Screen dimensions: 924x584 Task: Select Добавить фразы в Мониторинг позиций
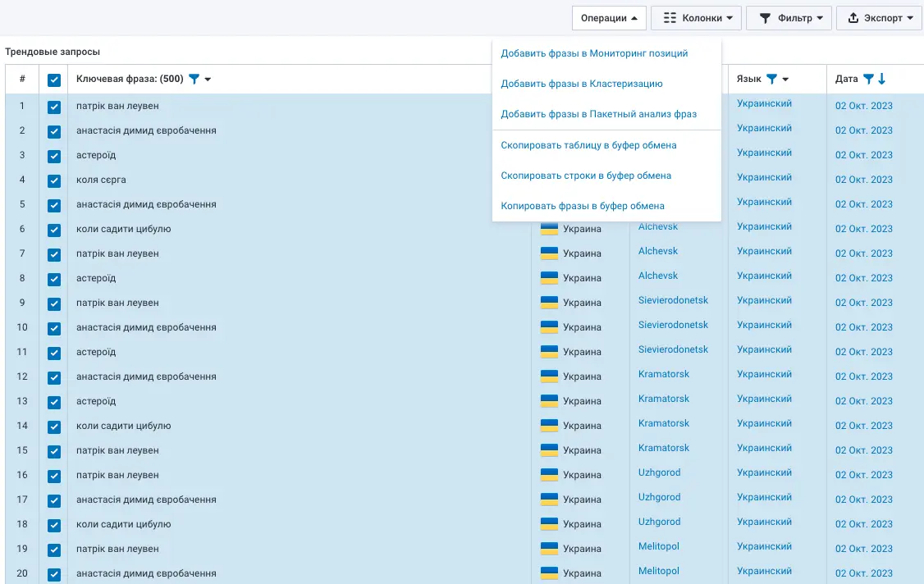[x=594, y=53]
